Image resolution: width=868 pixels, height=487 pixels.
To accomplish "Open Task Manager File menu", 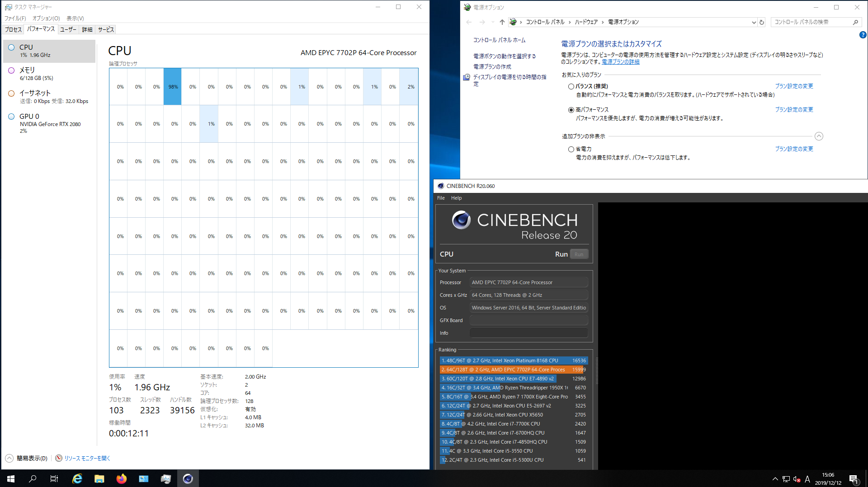I will click(15, 19).
